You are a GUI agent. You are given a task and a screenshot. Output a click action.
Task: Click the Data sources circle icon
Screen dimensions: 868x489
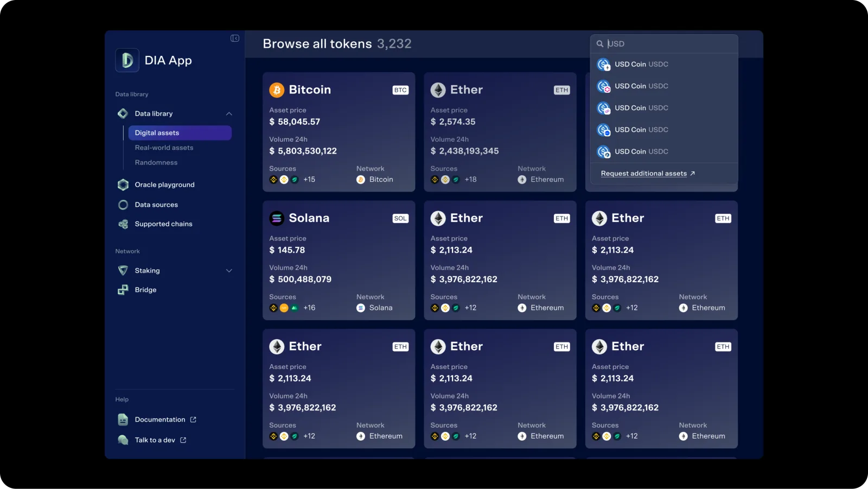click(x=123, y=205)
